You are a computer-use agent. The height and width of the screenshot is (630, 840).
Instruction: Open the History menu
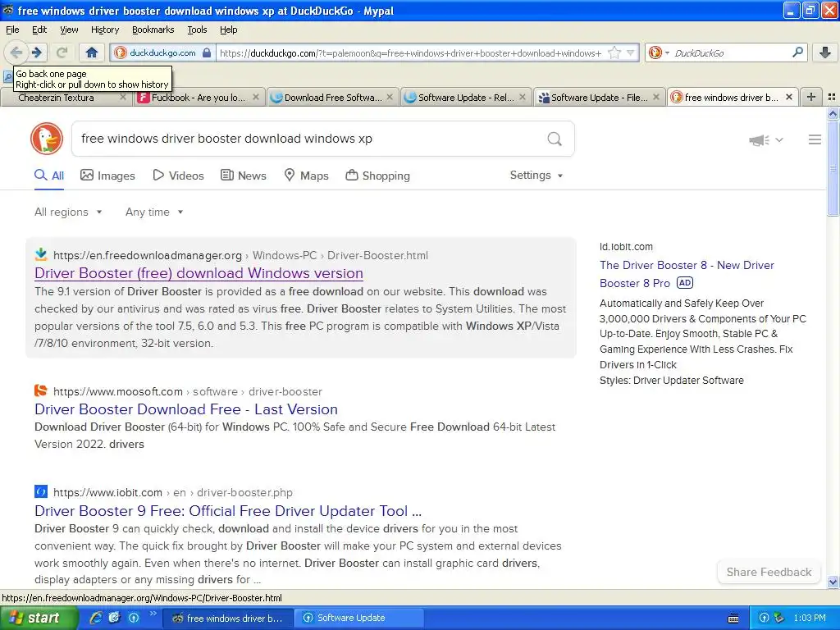pos(104,30)
